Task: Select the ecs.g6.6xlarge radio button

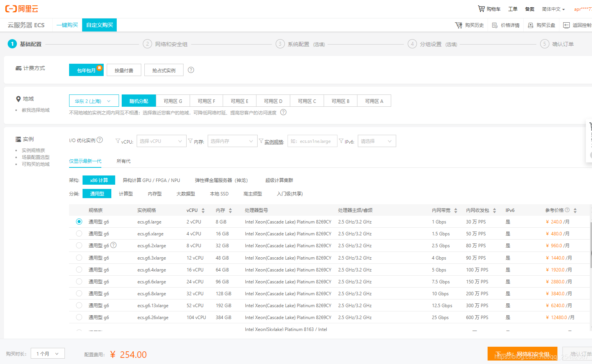Action: pos(79,281)
